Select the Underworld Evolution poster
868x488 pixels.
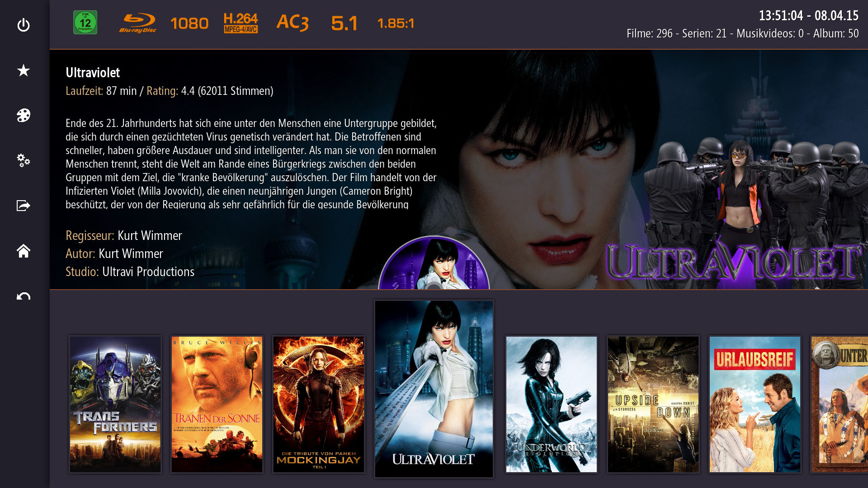point(552,404)
